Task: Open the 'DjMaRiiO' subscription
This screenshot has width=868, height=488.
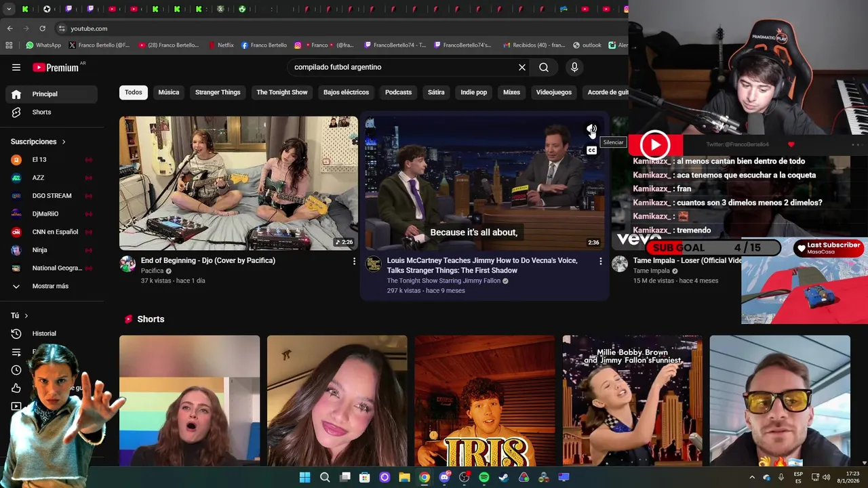Action: point(52,213)
